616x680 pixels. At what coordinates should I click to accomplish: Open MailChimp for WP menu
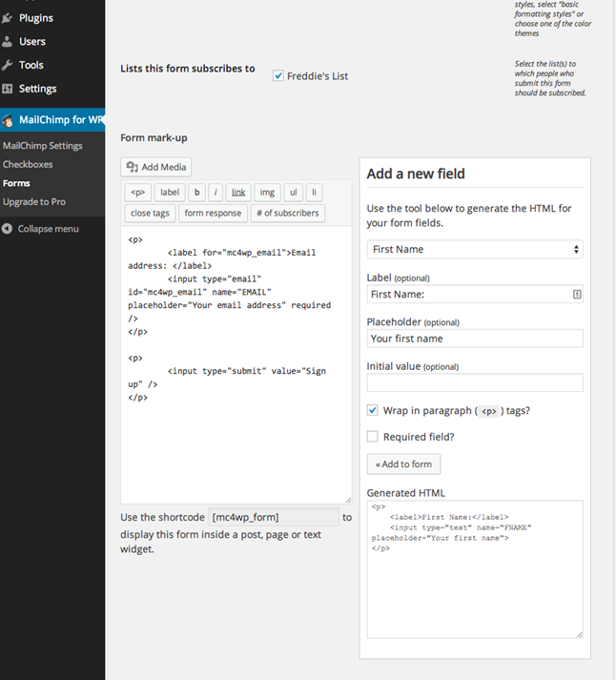click(x=52, y=120)
